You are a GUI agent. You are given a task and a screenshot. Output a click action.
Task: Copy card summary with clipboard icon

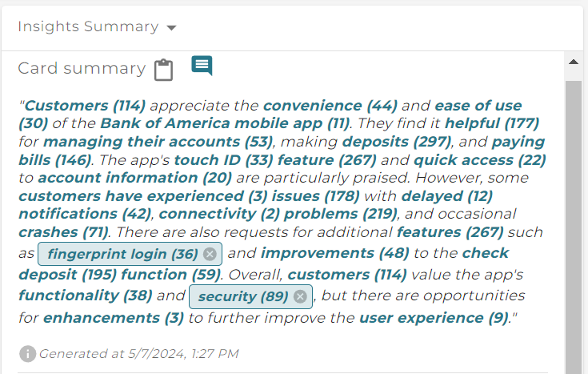coord(163,70)
